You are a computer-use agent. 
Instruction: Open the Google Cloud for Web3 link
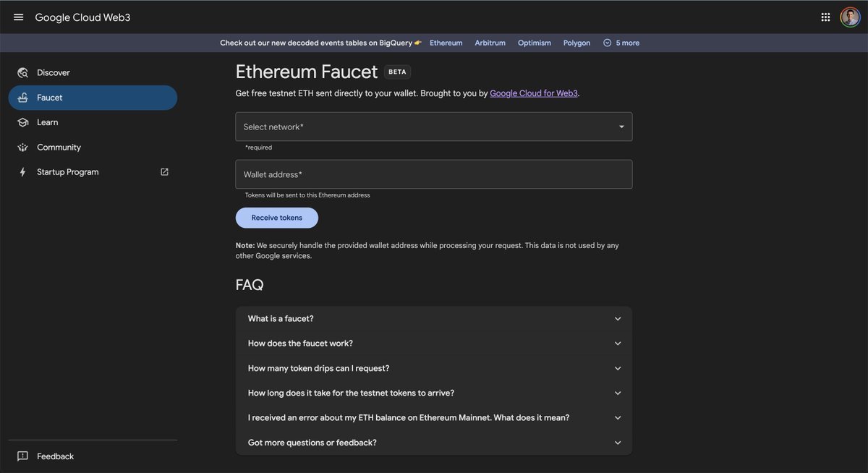tap(534, 93)
